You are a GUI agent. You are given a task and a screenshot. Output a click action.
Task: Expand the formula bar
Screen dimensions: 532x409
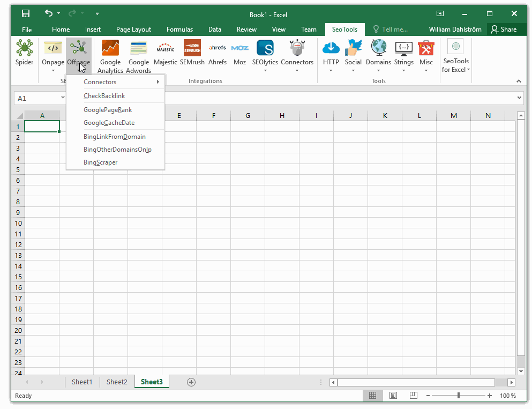tap(519, 98)
